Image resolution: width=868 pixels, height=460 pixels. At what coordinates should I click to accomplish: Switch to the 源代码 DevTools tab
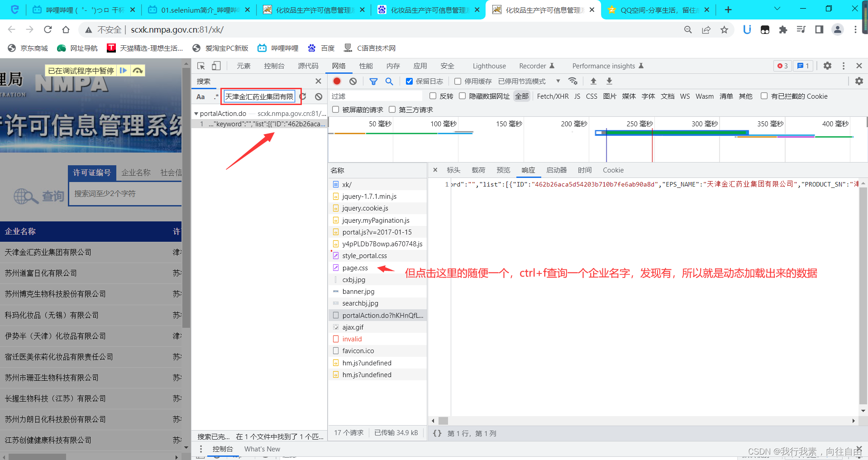(x=308, y=66)
